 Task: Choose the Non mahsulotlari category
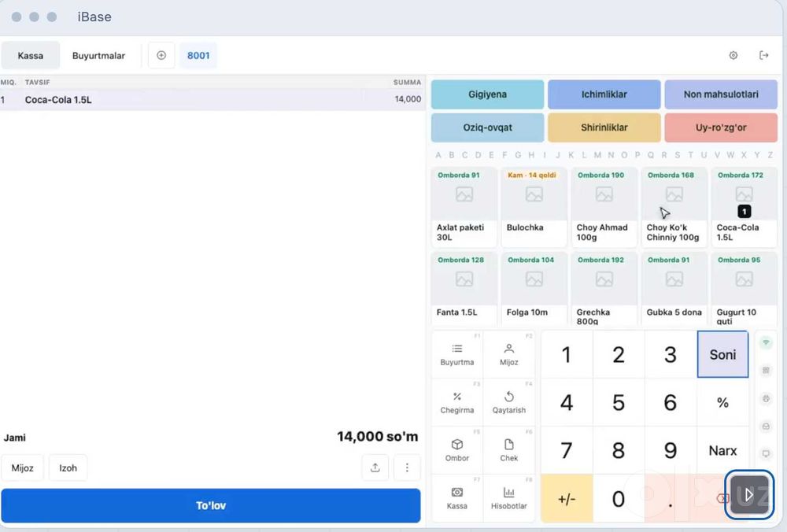pyautogui.click(x=721, y=94)
